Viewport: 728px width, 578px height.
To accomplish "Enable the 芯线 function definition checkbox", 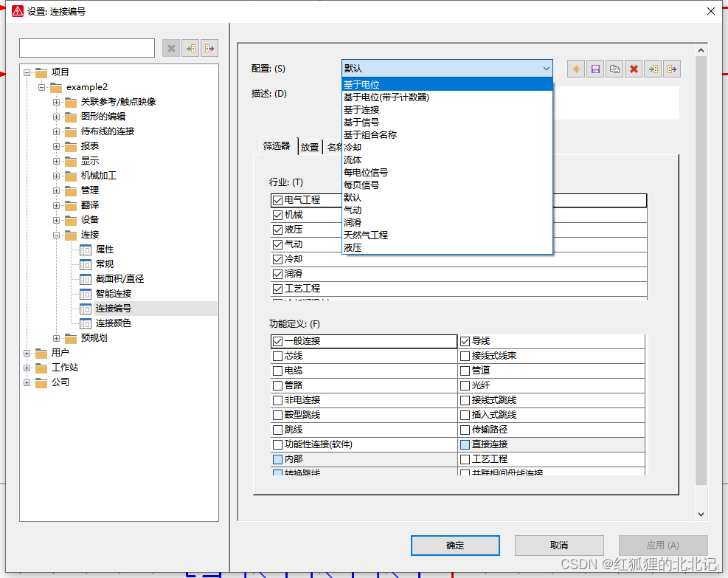I will point(278,356).
